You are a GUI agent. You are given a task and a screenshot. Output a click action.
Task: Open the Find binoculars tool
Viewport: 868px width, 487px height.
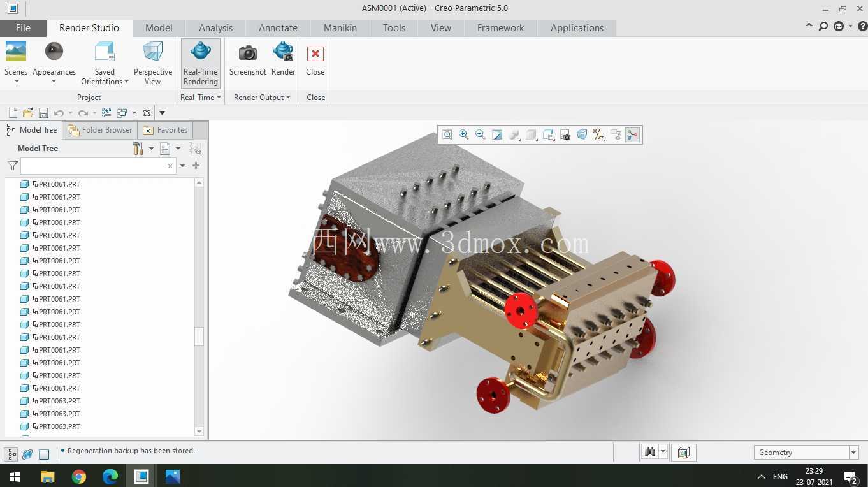650,452
